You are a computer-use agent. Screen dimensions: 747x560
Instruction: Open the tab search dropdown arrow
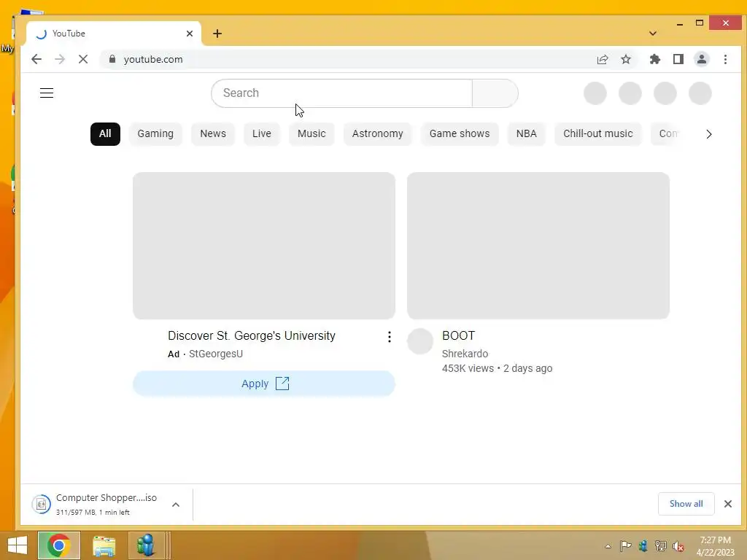[x=653, y=34]
